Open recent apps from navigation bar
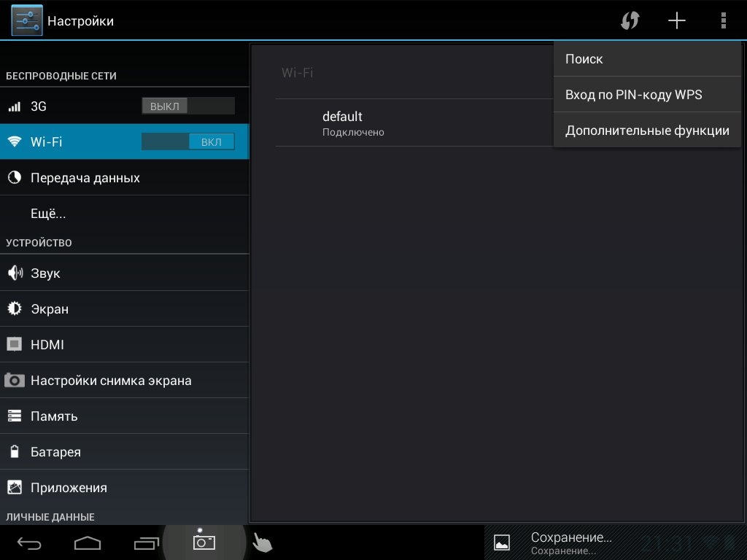This screenshot has width=747, height=560. click(x=146, y=542)
